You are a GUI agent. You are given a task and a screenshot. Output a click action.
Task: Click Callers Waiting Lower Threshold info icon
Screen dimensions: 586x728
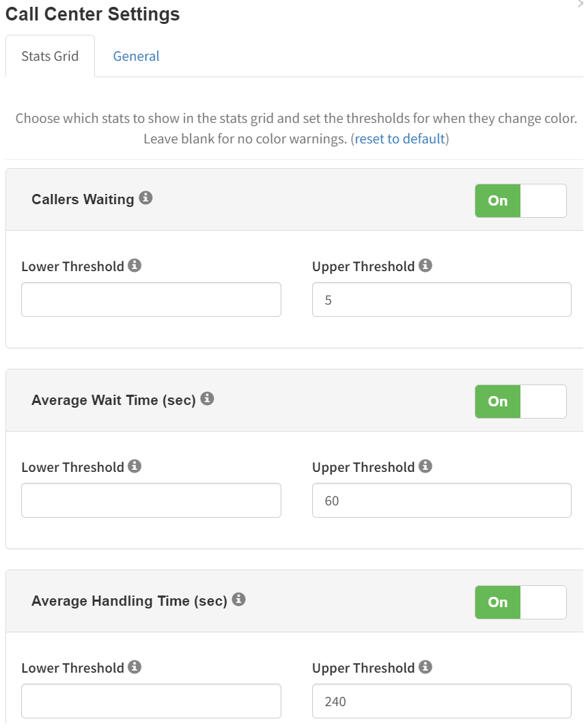135,265
